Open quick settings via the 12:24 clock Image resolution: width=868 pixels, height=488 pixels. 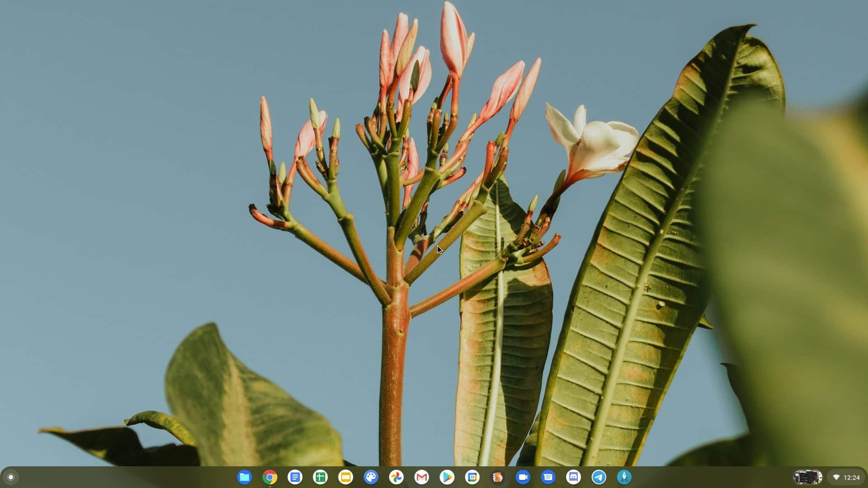click(846, 477)
